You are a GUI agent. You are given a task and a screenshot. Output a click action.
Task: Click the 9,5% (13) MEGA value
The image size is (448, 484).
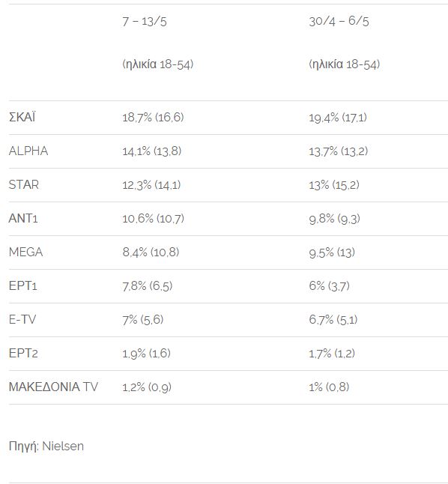coord(332,252)
